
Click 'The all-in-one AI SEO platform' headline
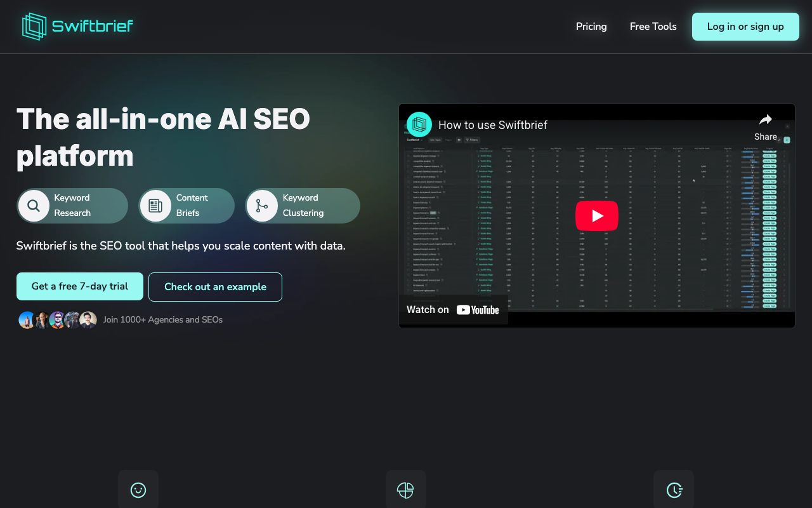(163, 137)
